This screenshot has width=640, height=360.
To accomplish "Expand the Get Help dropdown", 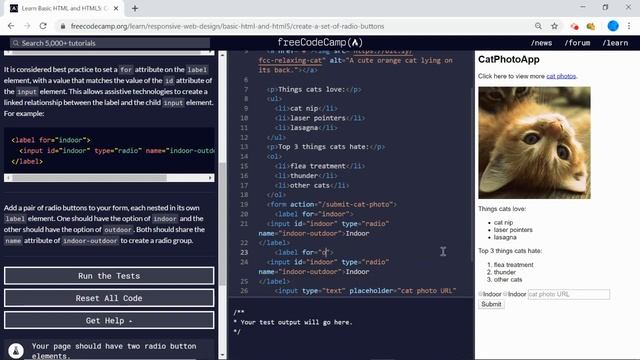I will tap(109, 320).
